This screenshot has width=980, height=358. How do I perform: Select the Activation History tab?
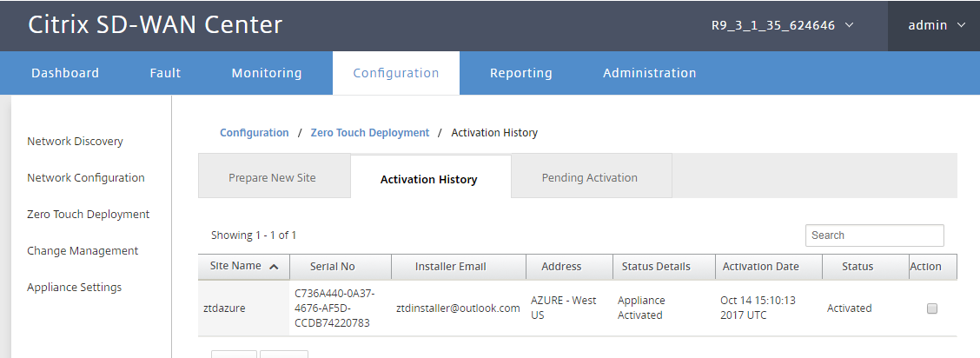pyautogui.click(x=429, y=179)
